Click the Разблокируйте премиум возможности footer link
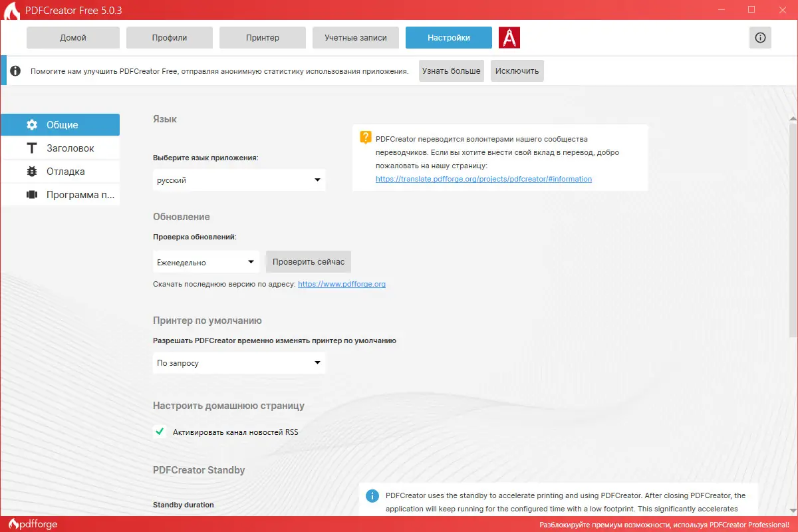The image size is (798, 532). pyautogui.click(x=664, y=525)
